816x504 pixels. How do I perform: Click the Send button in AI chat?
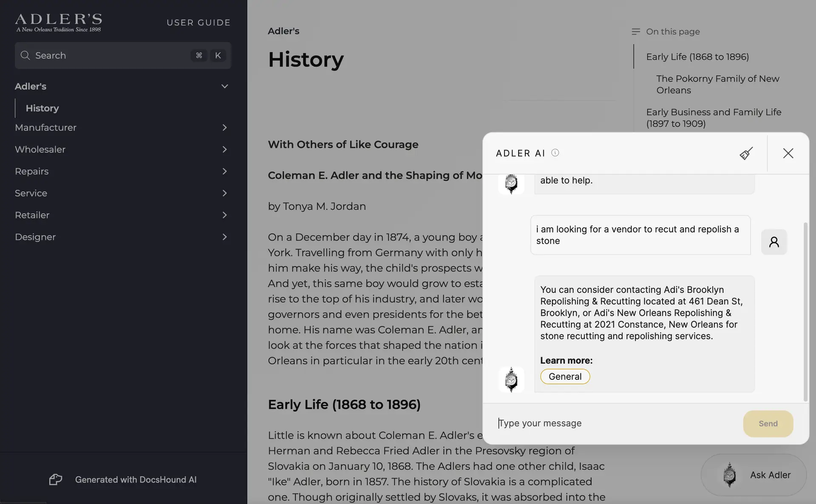[x=768, y=424]
